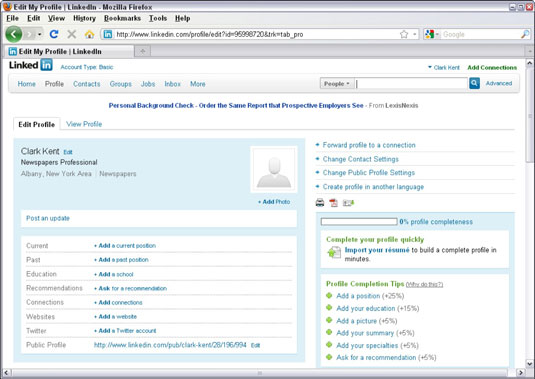This screenshot has width=535, height=379.
Task: Print the profile using the printer icon
Action: point(320,203)
